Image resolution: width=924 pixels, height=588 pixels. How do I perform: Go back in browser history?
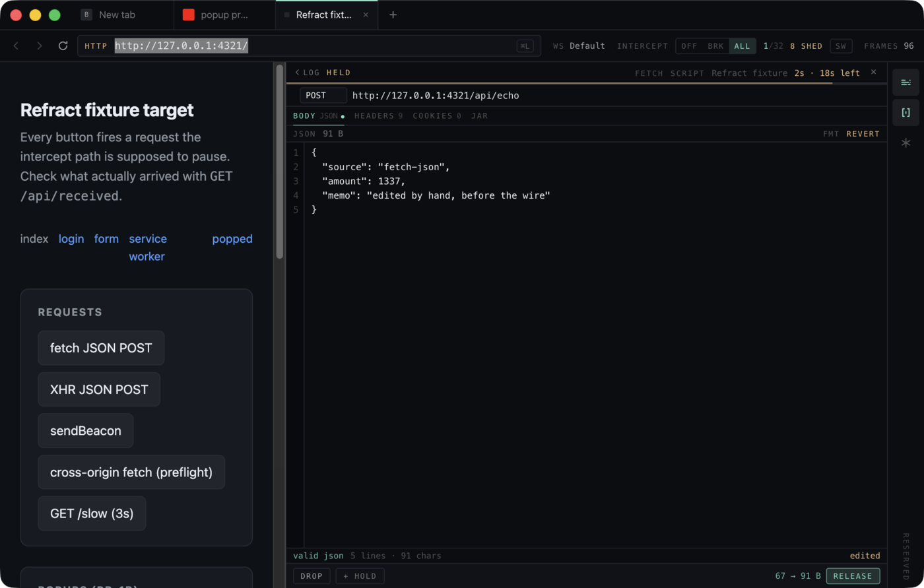tap(16, 46)
